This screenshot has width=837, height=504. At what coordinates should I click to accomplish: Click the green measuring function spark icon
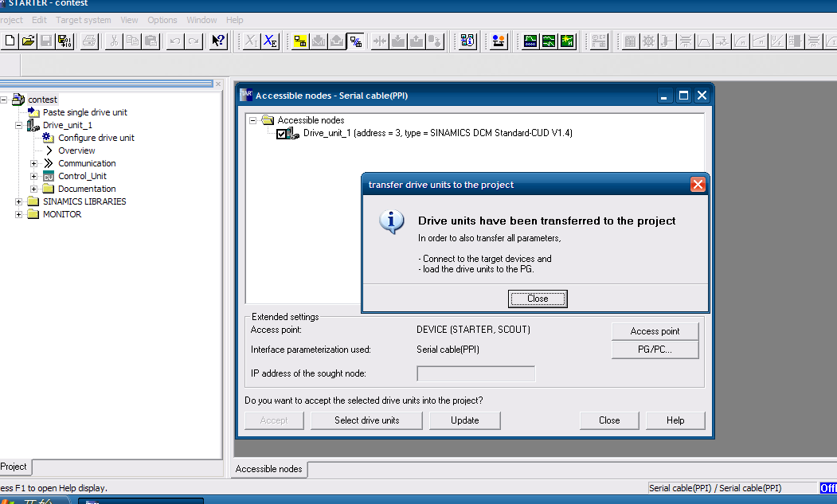(x=567, y=41)
